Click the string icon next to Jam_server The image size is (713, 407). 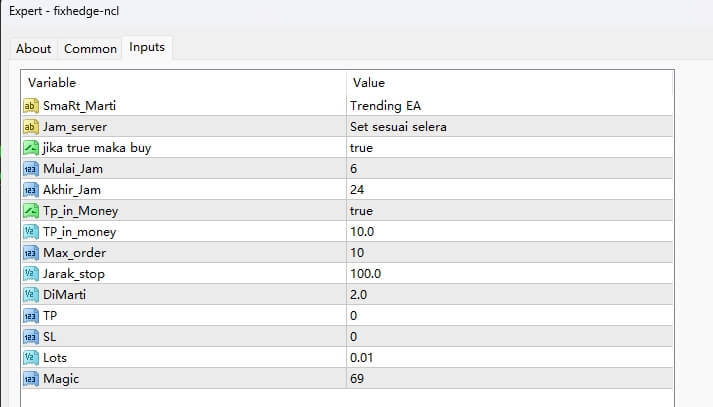30,127
